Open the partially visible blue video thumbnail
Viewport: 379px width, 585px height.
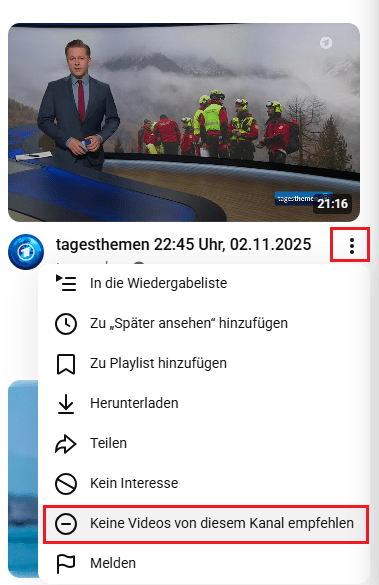tap(23, 479)
